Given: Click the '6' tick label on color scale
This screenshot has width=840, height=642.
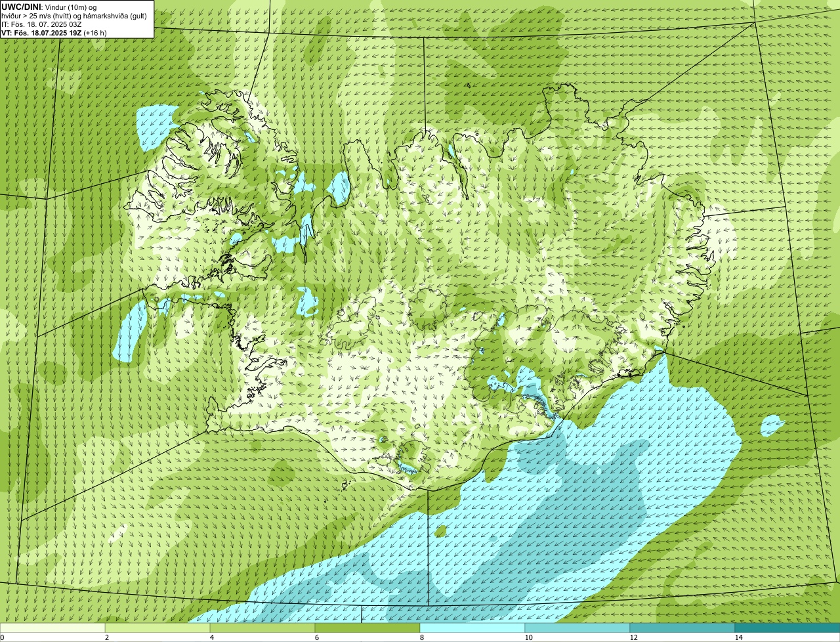Looking at the screenshot, I should coord(316,637).
